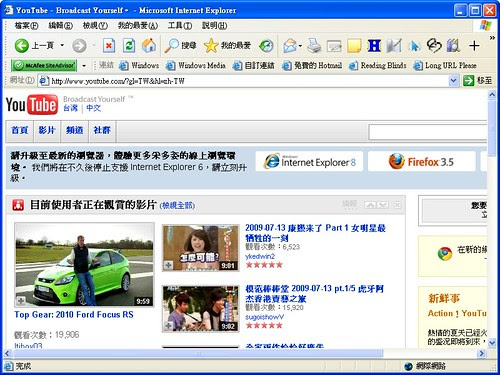Print the page using the printer icon
Image resolution: width=500 pixels, height=375 pixels.
[314, 45]
